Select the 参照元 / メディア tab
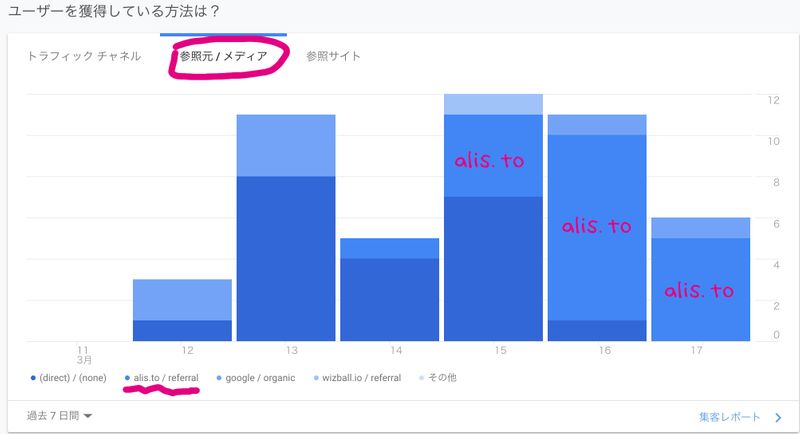Image resolution: width=800 pixels, height=434 pixels. pos(223,57)
